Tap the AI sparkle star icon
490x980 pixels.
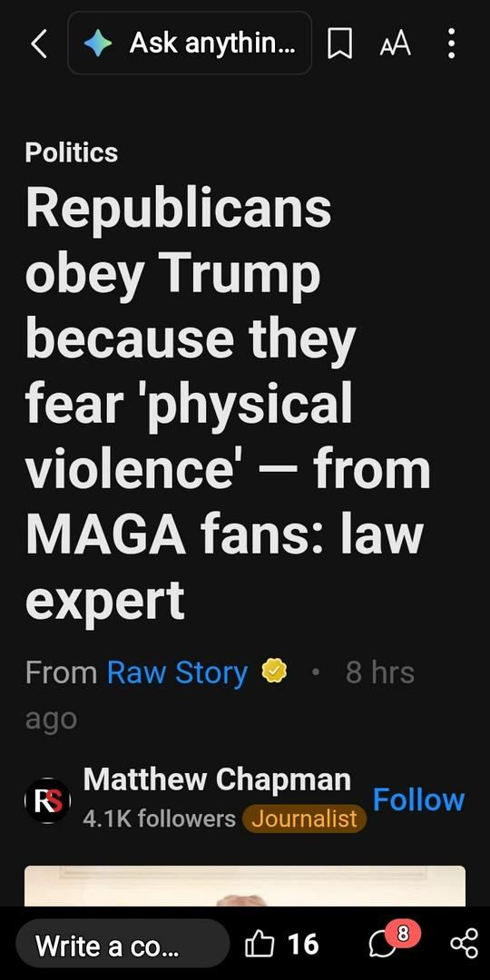point(98,44)
